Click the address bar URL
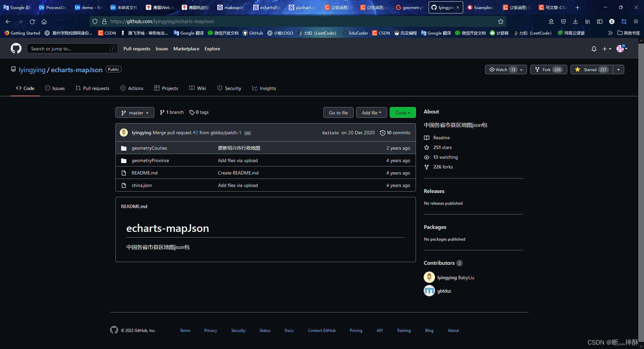Viewport: 644px width, 349px height. [162, 21]
